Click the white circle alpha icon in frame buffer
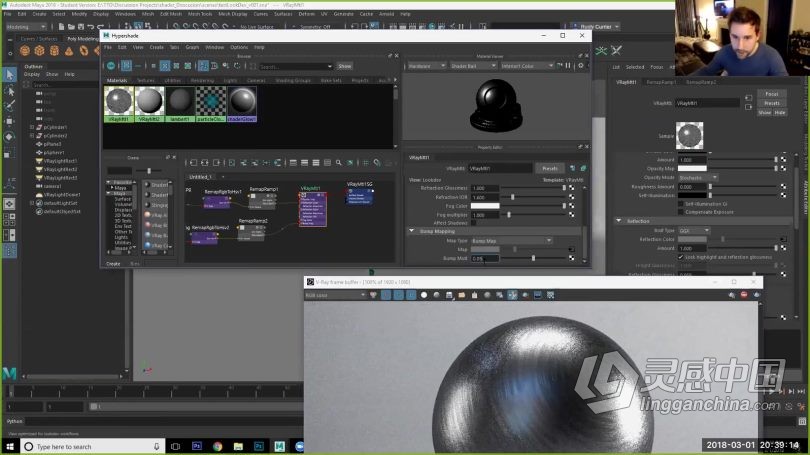 [424, 295]
